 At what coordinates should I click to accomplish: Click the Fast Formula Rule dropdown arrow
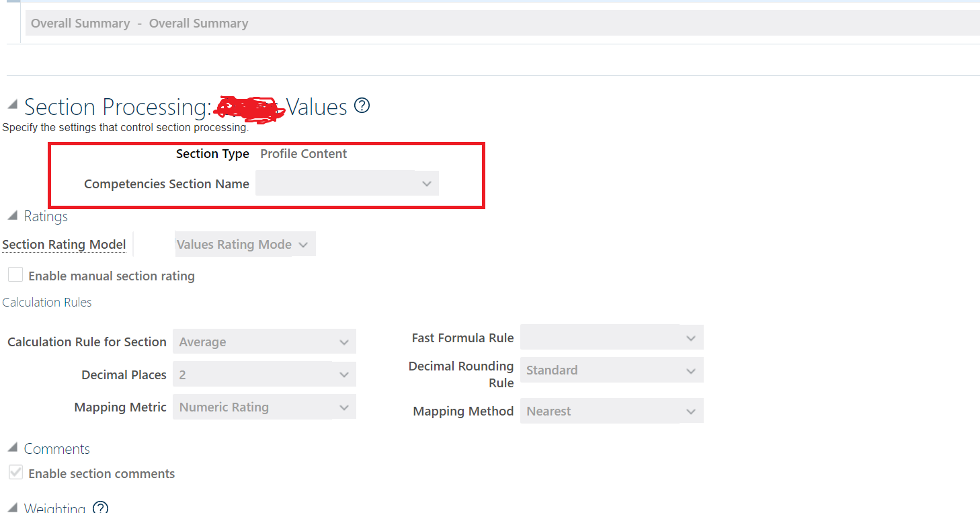pyautogui.click(x=692, y=337)
